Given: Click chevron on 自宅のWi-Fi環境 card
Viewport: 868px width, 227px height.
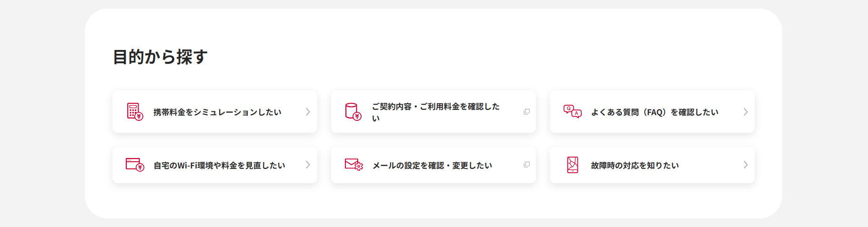Looking at the screenshot, I should 308,165.
